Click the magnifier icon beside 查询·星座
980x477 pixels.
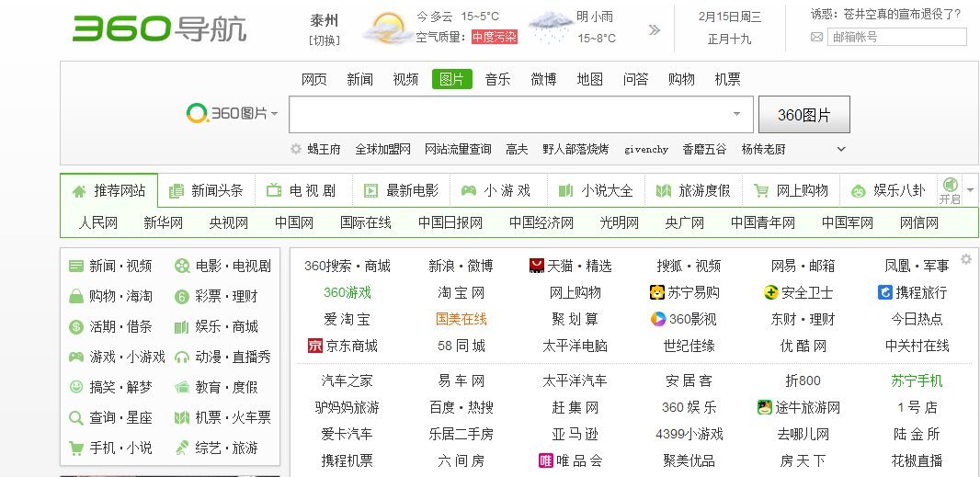[x=76, y=417]
